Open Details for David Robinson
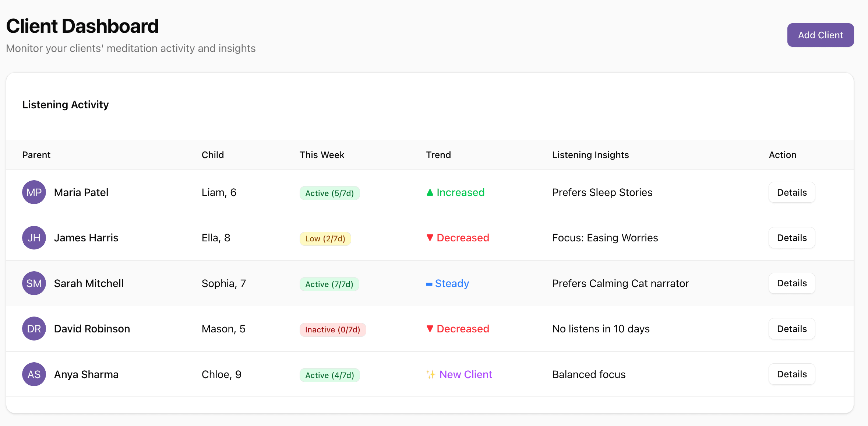This screenshot has height=426, width=868. (x=791, y=329)
